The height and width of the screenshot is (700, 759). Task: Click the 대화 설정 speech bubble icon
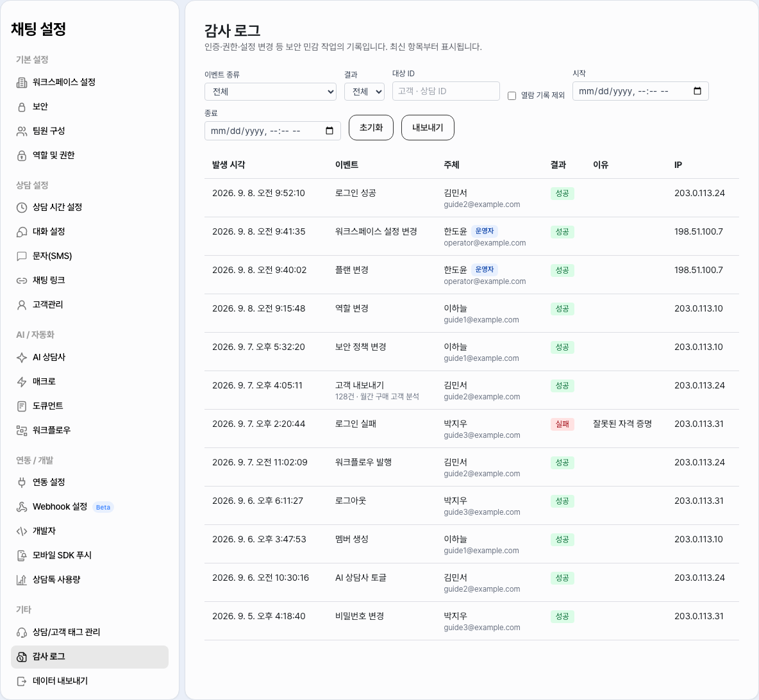pos(22,232)
